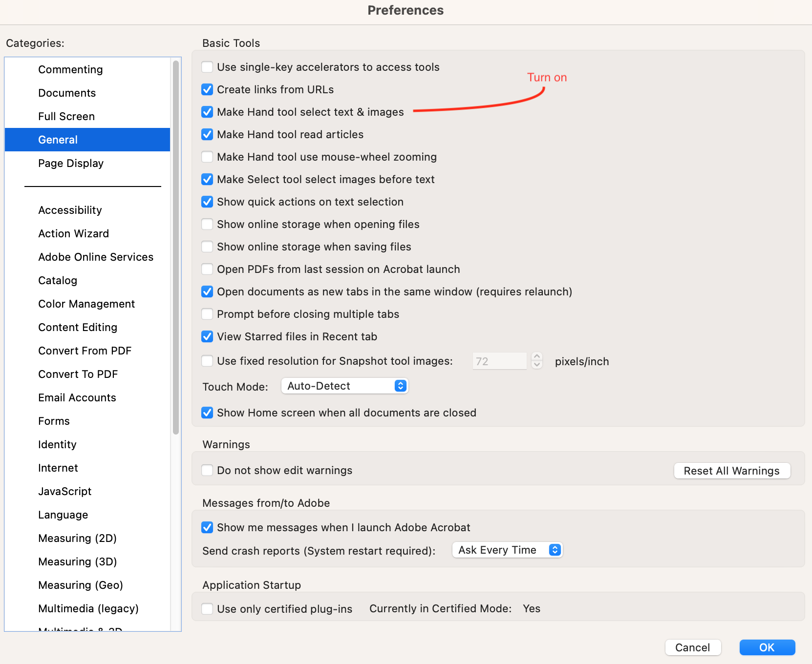Enable Do not show edit warnings
The width and height of the screenshot is (812, 664).
[207, 470]
